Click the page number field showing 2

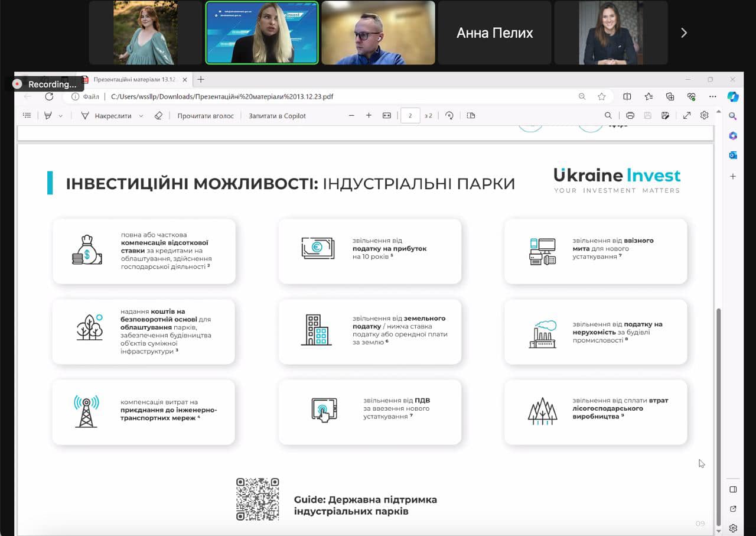[410, 116]
